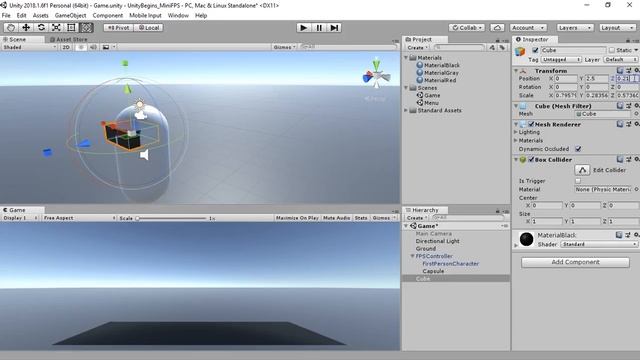Click the Pause button
640x360 pixels.
319,27
